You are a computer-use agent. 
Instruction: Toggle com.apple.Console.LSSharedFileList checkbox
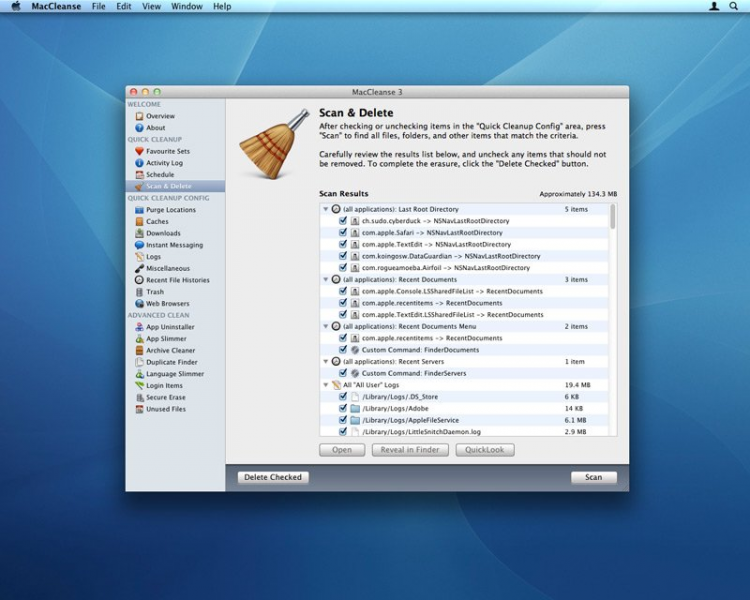[342, 291]
